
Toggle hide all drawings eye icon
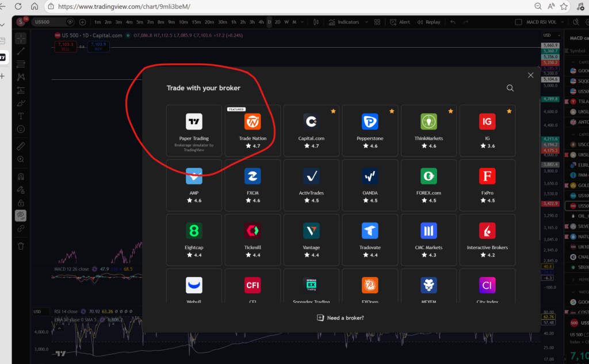[x=21, y=216]
